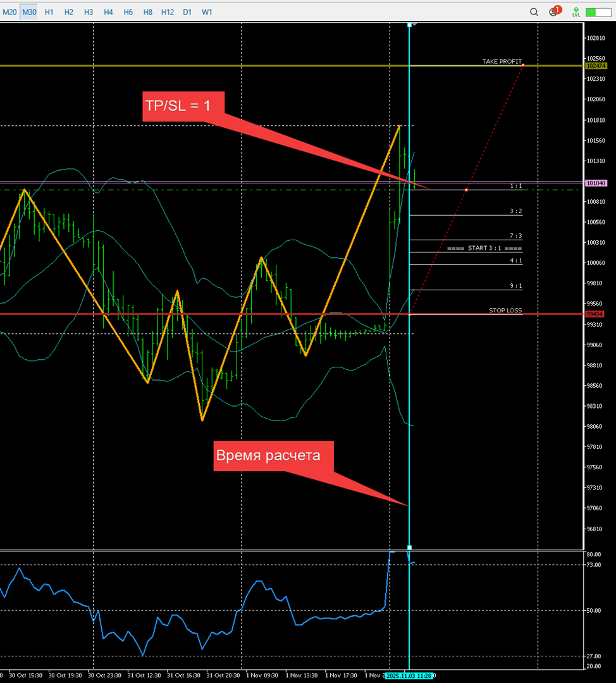The width and height of the screenshot is (616, 683).
Task: Click the M30 active timeframe button
Action: [x=29, y=12]
